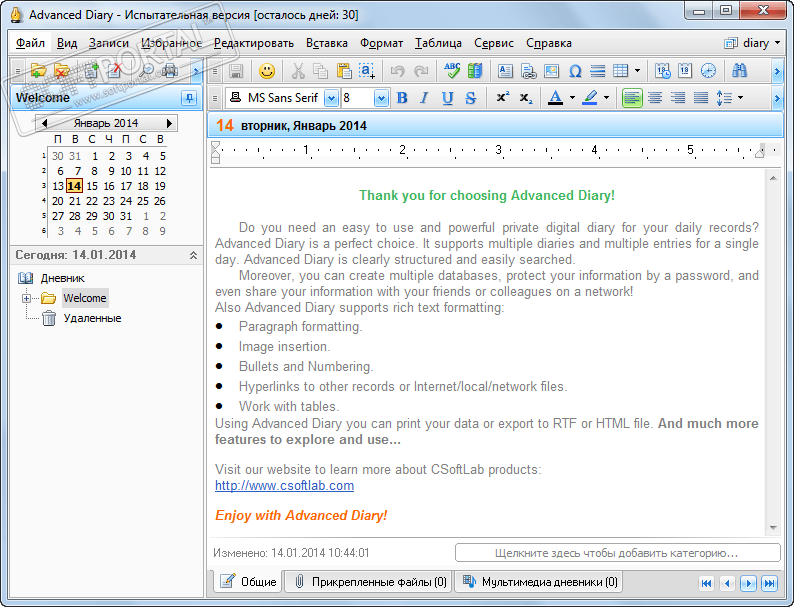Click the select all icon
Screen dimensions: 794x607
[x=367, y=71]
